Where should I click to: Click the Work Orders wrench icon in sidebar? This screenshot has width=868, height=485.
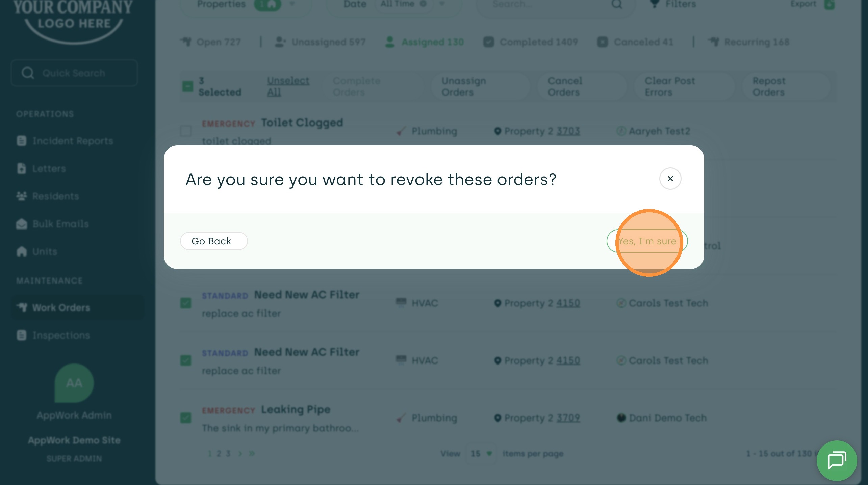click(x=22, y=307)
